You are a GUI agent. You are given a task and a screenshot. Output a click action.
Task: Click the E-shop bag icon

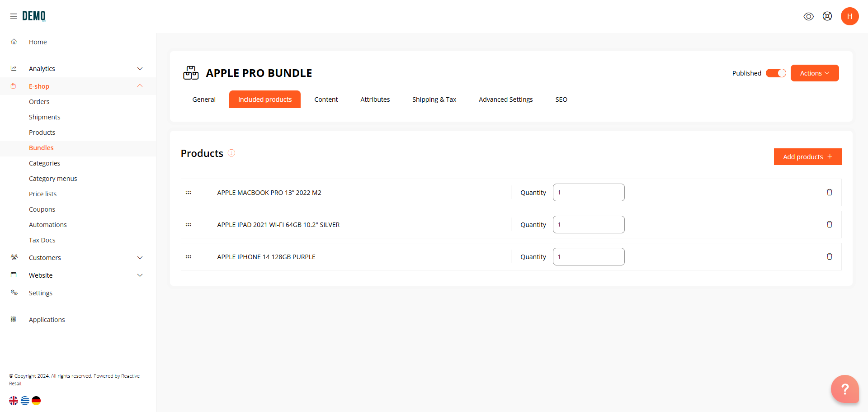point(14,86)
